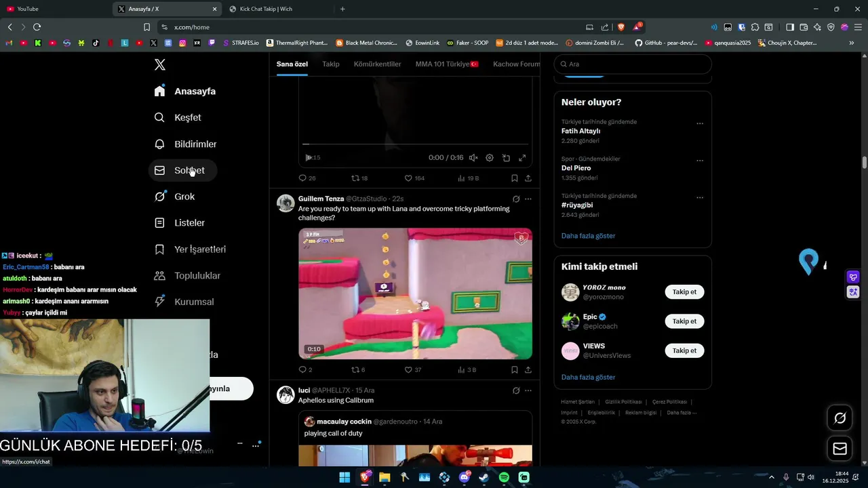Open floating Grok button
This screenshot has height=488, width=868.
click(x=840, y=418)
